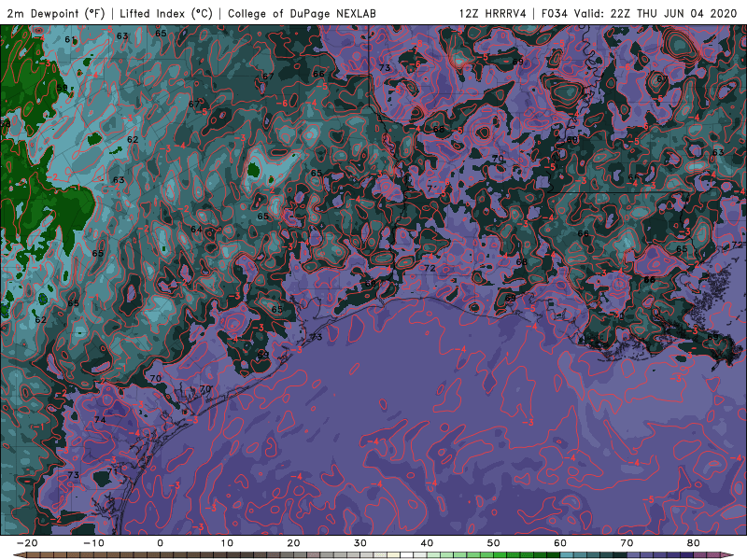Viewport: 747px width, 560px height.
Task: Click the '61' dewpoint value on map
Action: 70,39
